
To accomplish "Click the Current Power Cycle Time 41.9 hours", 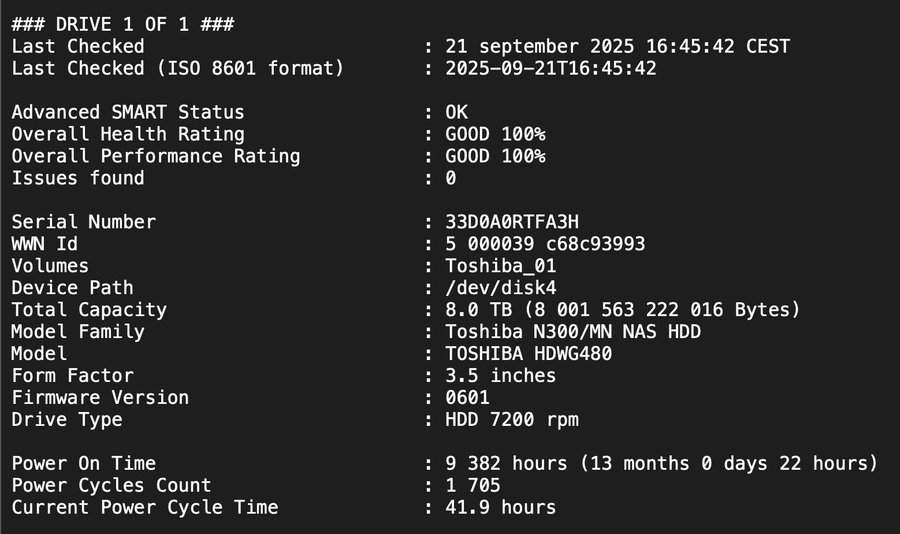I will (x=501, y=508).
